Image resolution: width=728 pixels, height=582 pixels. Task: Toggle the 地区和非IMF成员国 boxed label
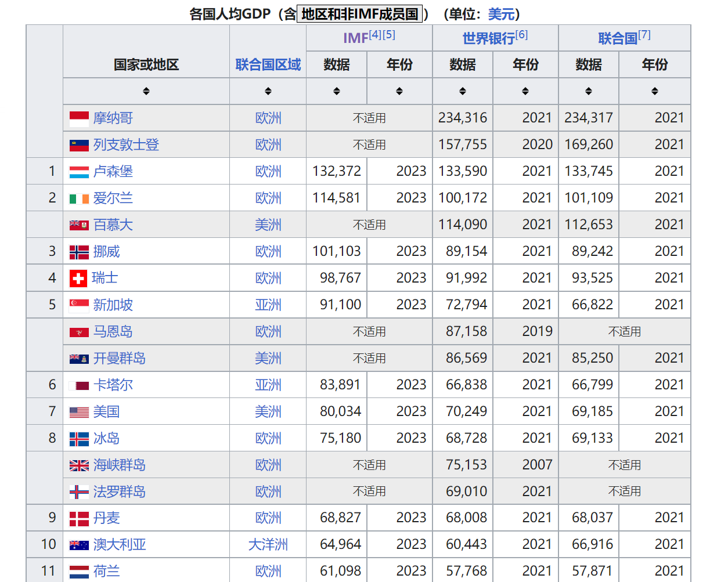pyautogui.click(x=360, y=14)
